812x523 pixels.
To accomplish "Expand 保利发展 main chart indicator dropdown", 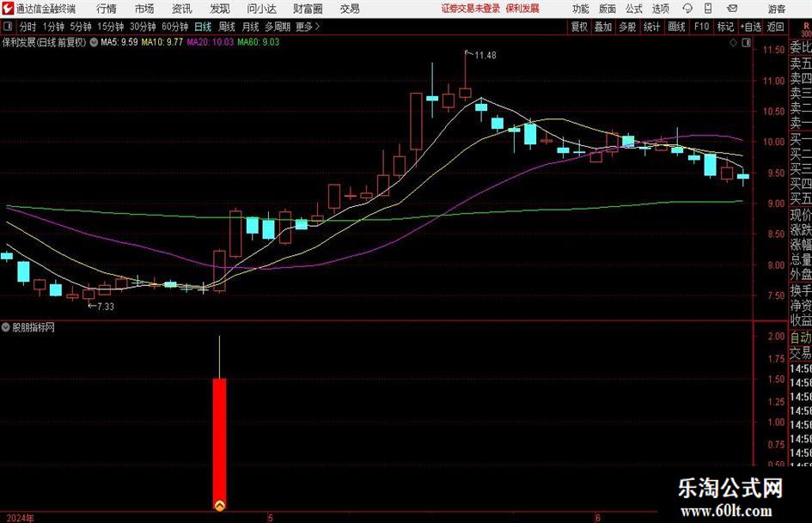I will click(94, 42).
